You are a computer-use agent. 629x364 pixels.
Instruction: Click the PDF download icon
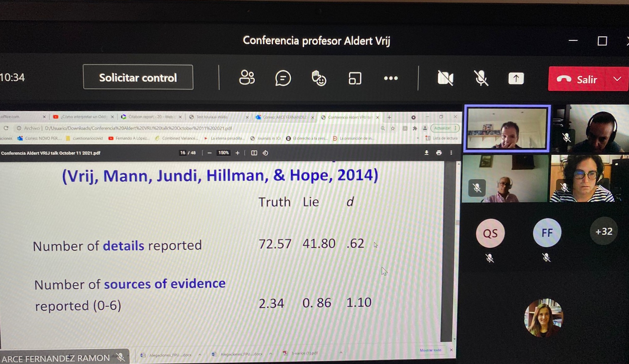426,153
